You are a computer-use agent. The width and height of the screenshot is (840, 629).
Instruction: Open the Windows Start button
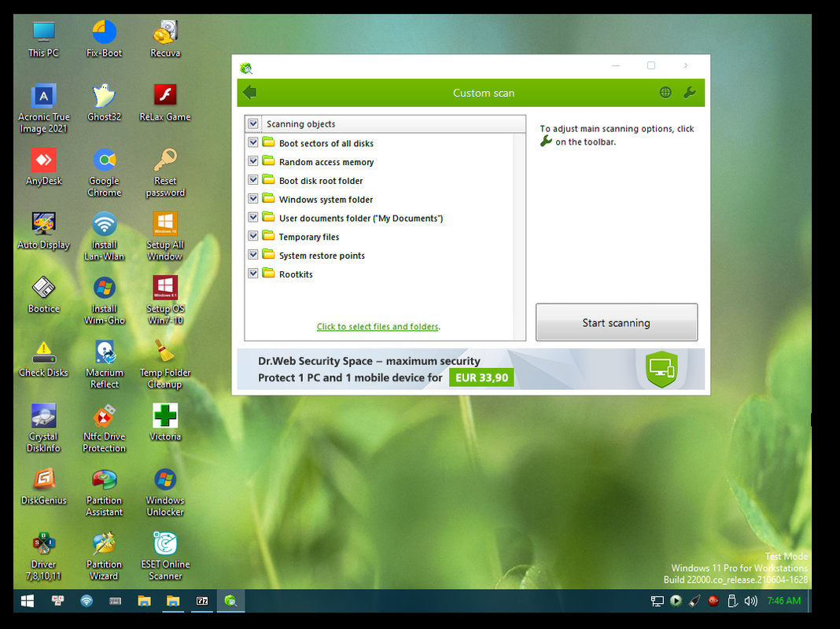[28, 601]
